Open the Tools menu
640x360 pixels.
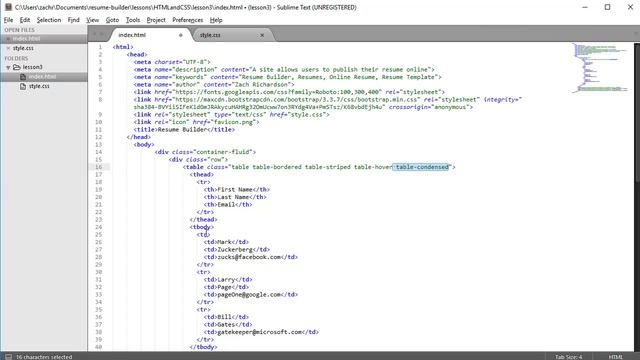(133, 20)
